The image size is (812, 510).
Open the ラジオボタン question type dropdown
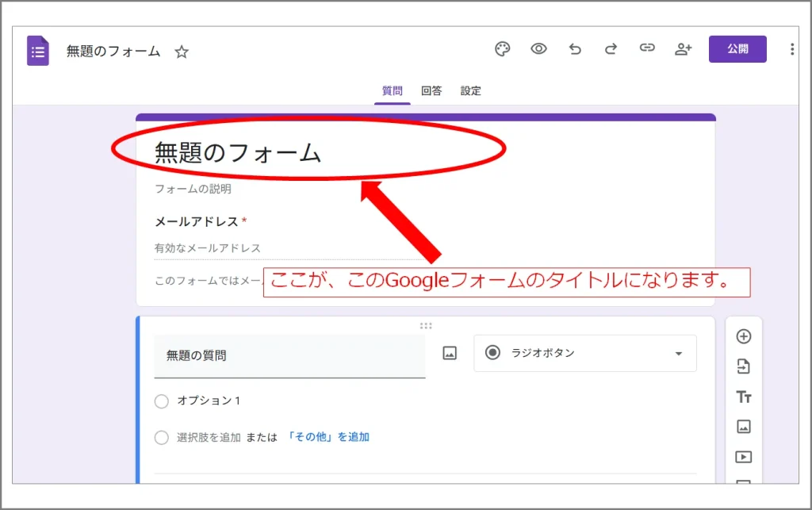pos(585,354)
